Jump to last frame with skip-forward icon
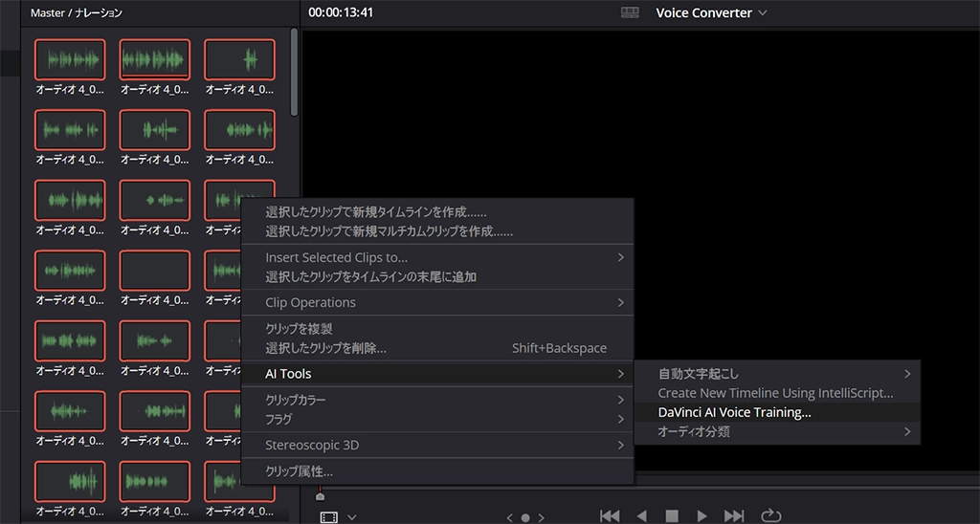980x524 pixels. point(734,516)
